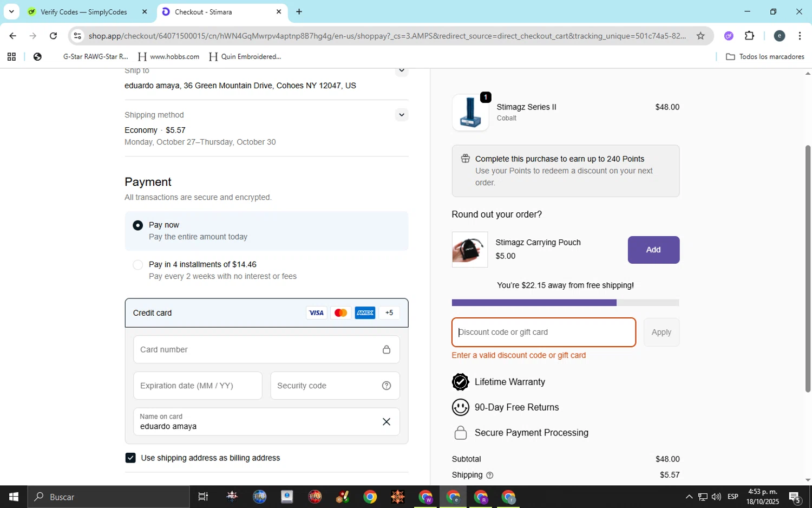Clear the Name on card field
This screenshot has height=508, width=812.
point(386,422)
